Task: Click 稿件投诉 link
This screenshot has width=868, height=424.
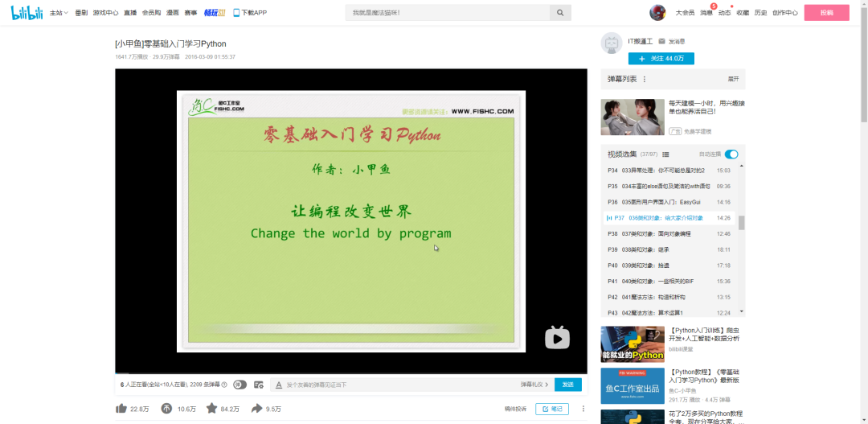Action: point(515,409)
